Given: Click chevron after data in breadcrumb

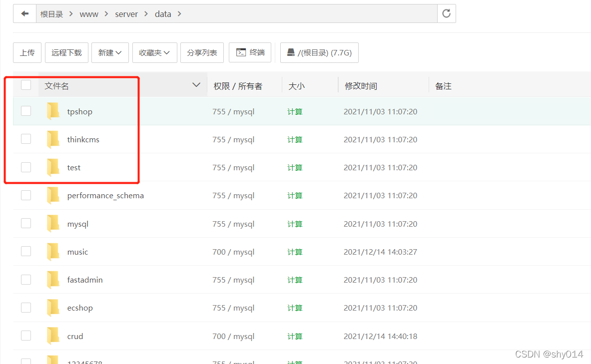Looking at the screenshot, I should (179, 14).
